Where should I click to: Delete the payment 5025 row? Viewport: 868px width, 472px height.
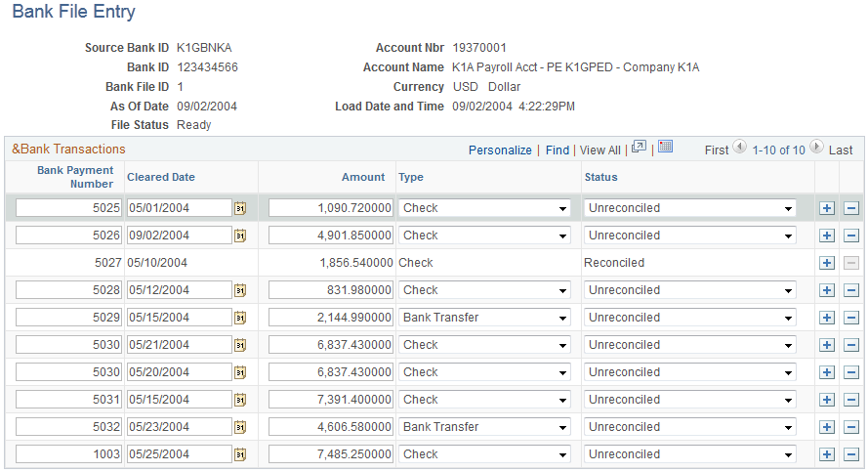click(x=851, y=208)
